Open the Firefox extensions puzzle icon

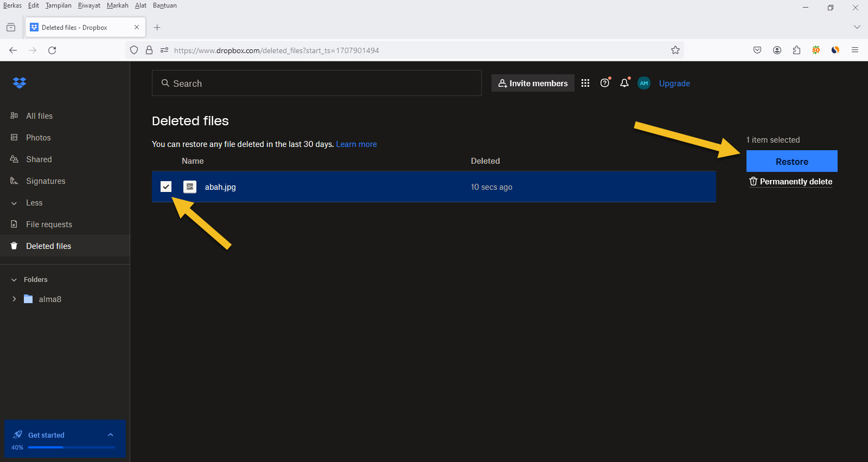coord(796,50)
